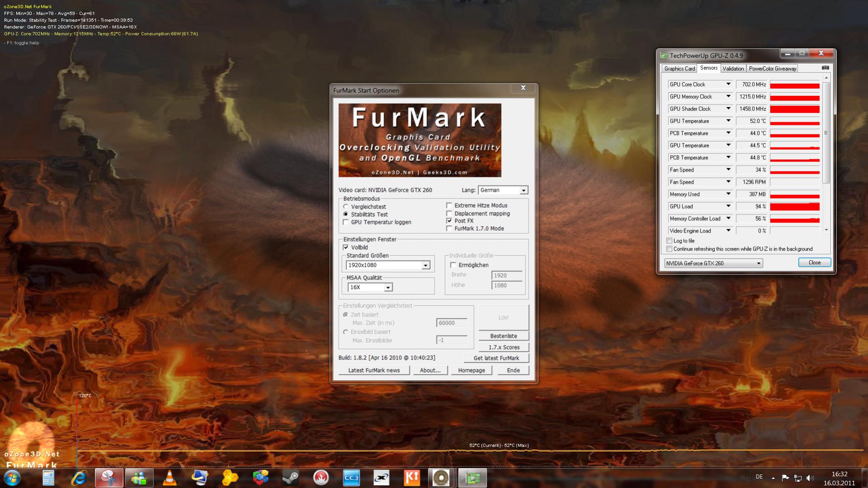Check the Ermöglichen custom size box
The image size is (868, 488).
pos(453,265)
